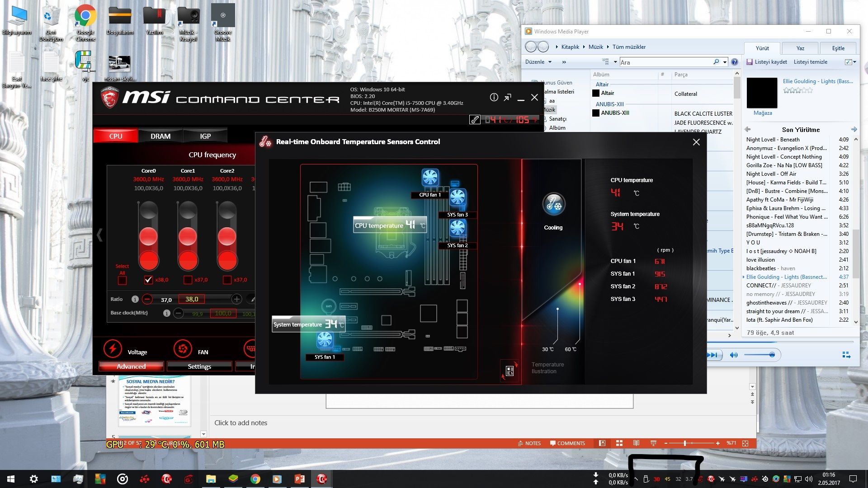
Task: Mute Windows Media Player volume
Action: coord(733,355)
